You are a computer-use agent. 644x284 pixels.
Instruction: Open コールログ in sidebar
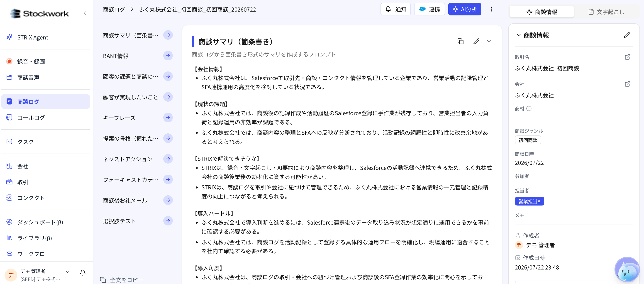pyautogui.click(x=46, y=117)
